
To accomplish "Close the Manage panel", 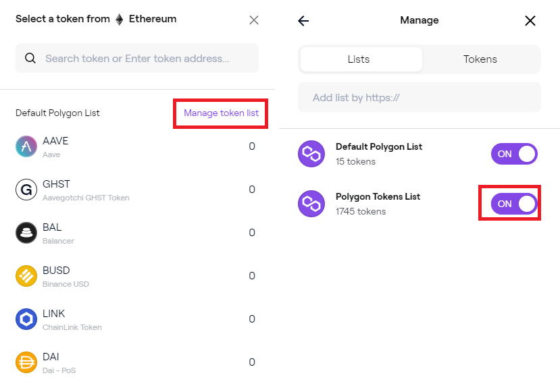I will [x=530, y=21].
